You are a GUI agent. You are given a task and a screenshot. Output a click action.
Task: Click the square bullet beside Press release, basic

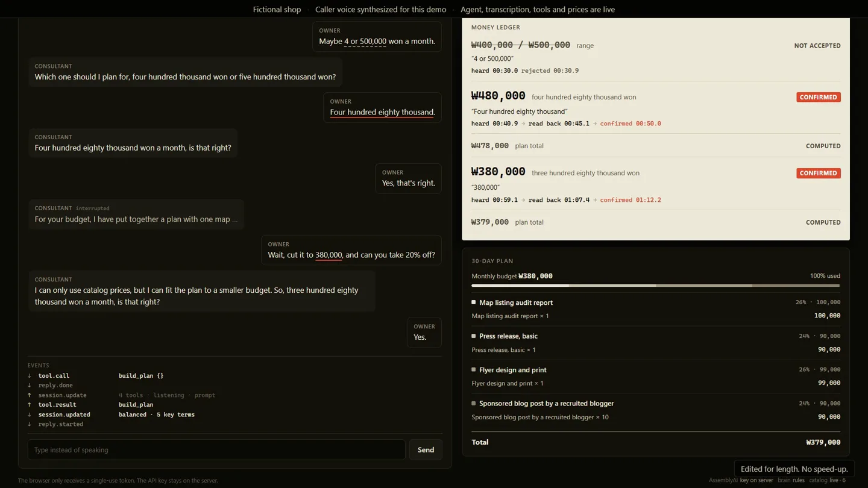474,336
